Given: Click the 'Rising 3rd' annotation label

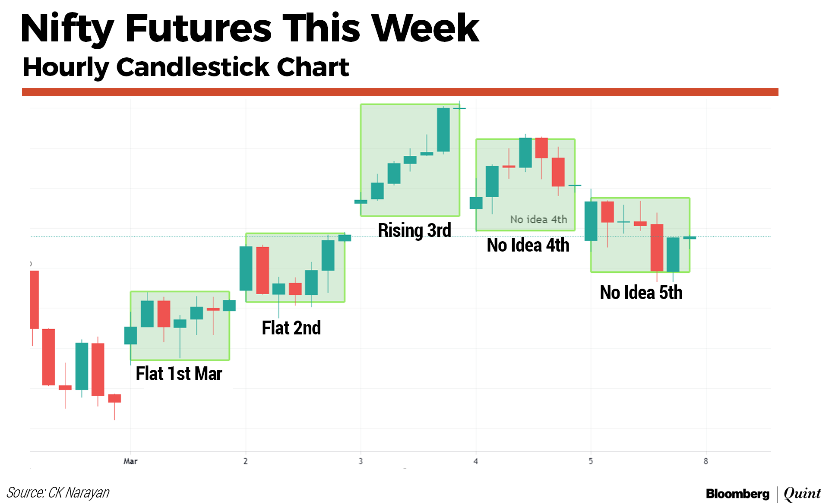Looking at the screenshot, I should (414, 230).
